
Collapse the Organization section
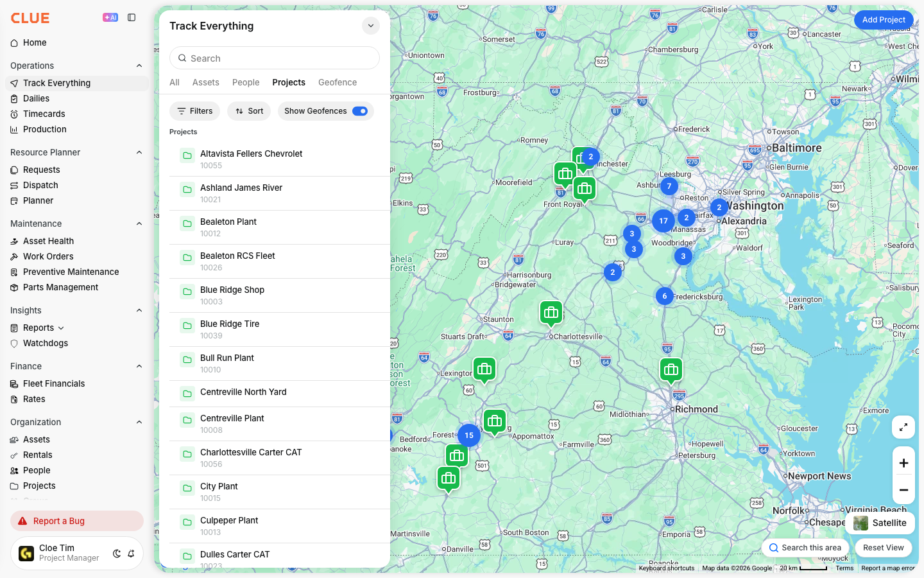[x=139, y=422]
